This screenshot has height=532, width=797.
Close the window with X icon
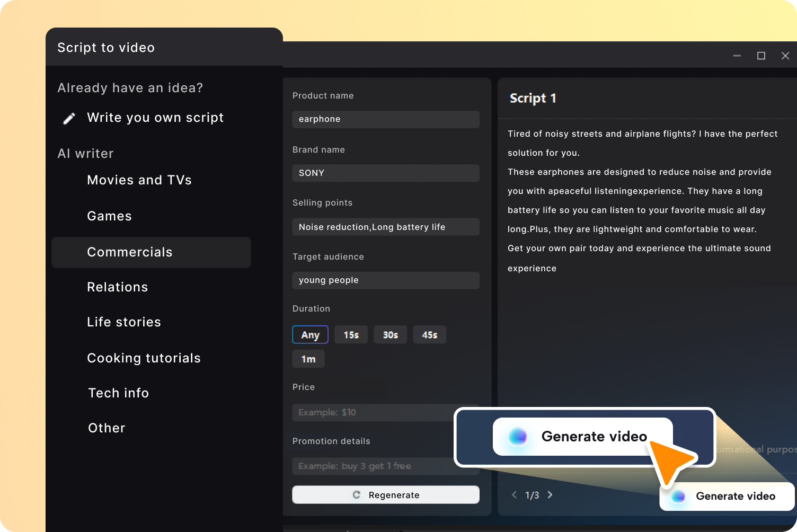(785, 56)
